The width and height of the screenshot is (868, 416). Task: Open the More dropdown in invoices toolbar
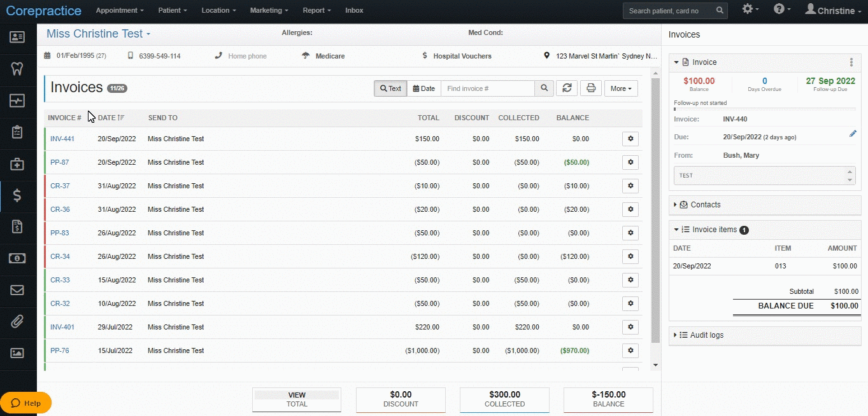(622, 88)
